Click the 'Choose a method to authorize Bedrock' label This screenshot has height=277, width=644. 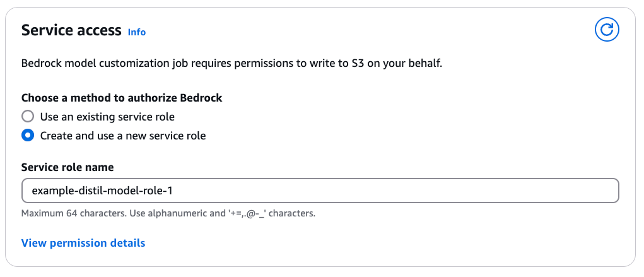tap(122, 98)
